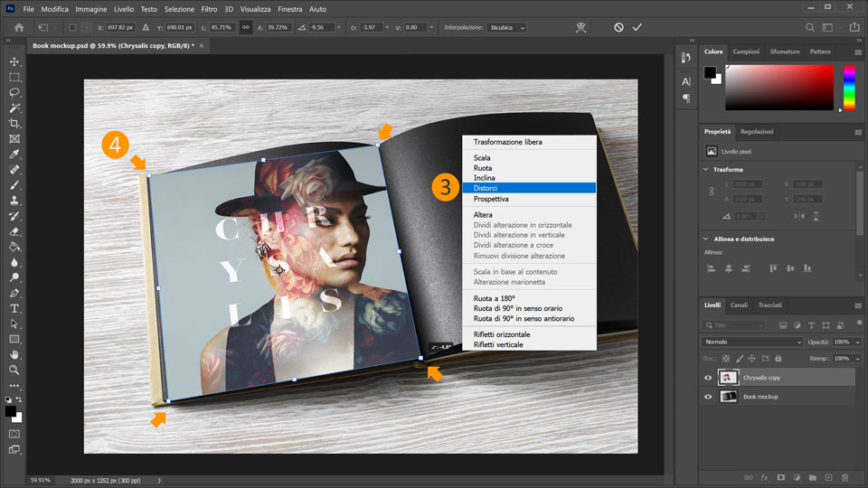Image resolution: width=868 pixels, height=488 pixels.
Task: Toggle relative positioning triangle in options bar
Action: pos(146,27)
